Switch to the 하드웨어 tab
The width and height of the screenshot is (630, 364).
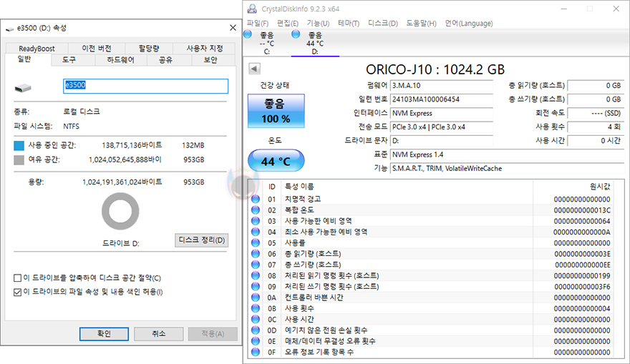click(120, 60)
